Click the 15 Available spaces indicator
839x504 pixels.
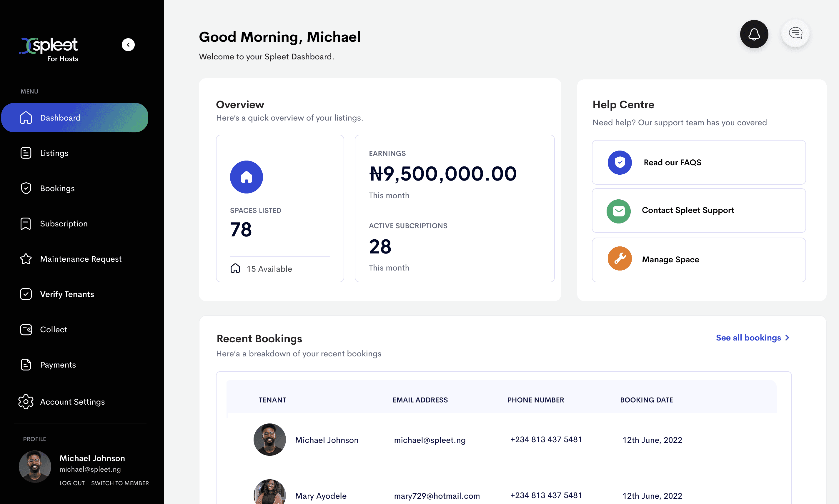[x=261, y=269]
